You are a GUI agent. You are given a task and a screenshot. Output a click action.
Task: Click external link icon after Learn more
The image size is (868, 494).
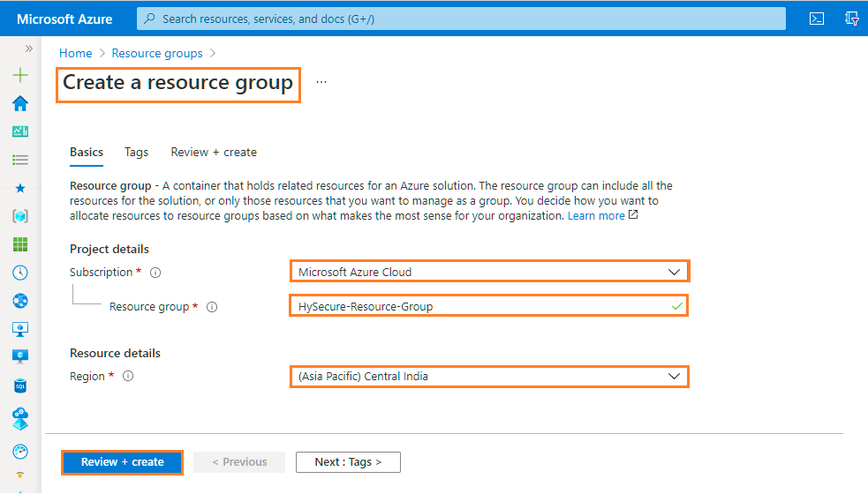tap(633, 214)
